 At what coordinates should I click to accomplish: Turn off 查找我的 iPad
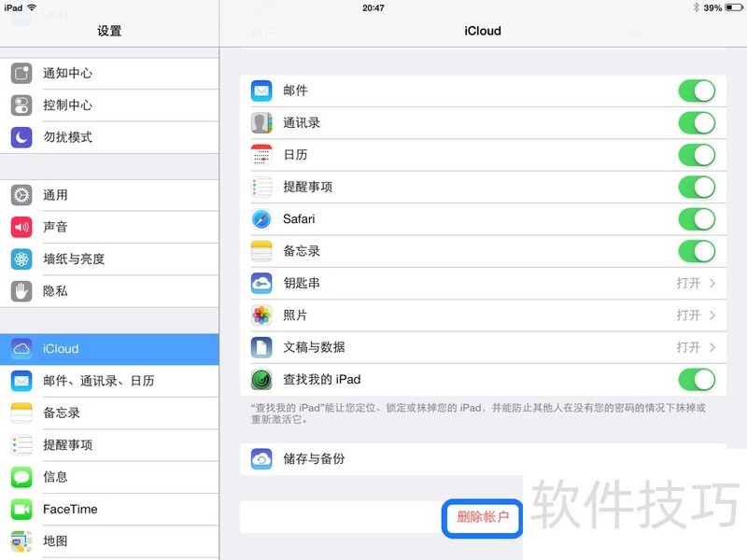pyautogui.click(x=698, y=380)
